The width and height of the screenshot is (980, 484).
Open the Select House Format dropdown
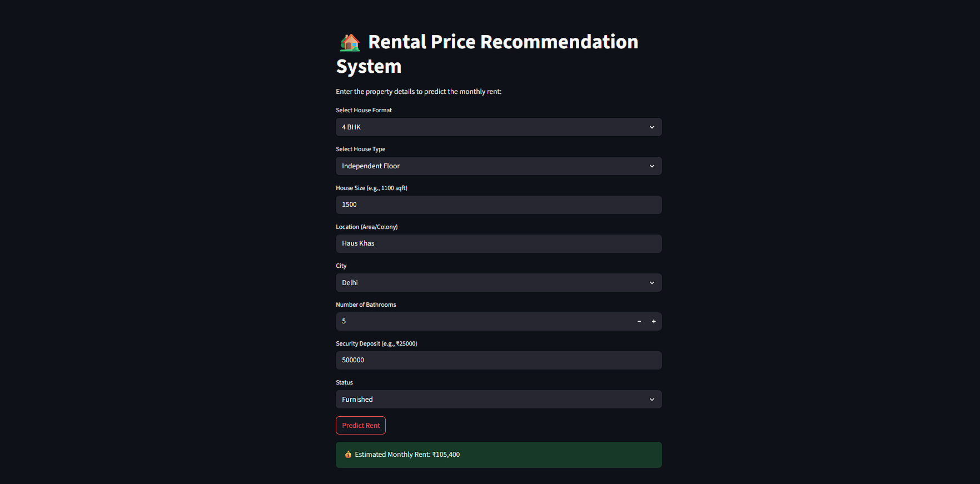(x=499, y=127)
